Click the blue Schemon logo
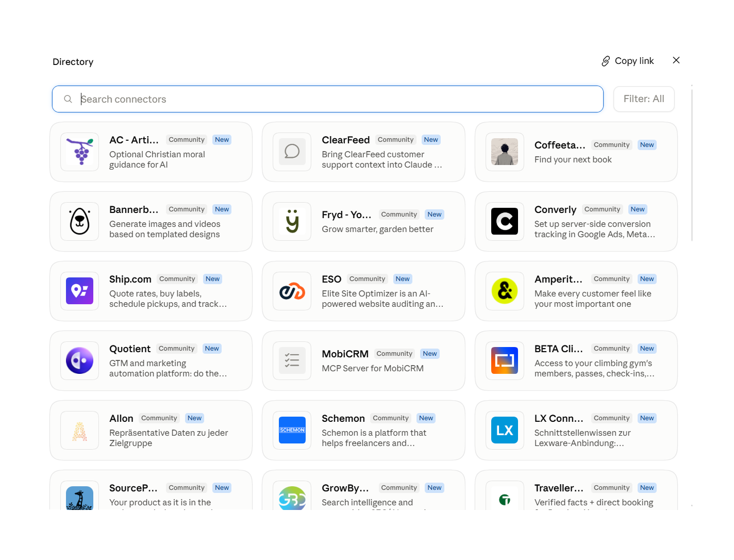 (292, 430)
